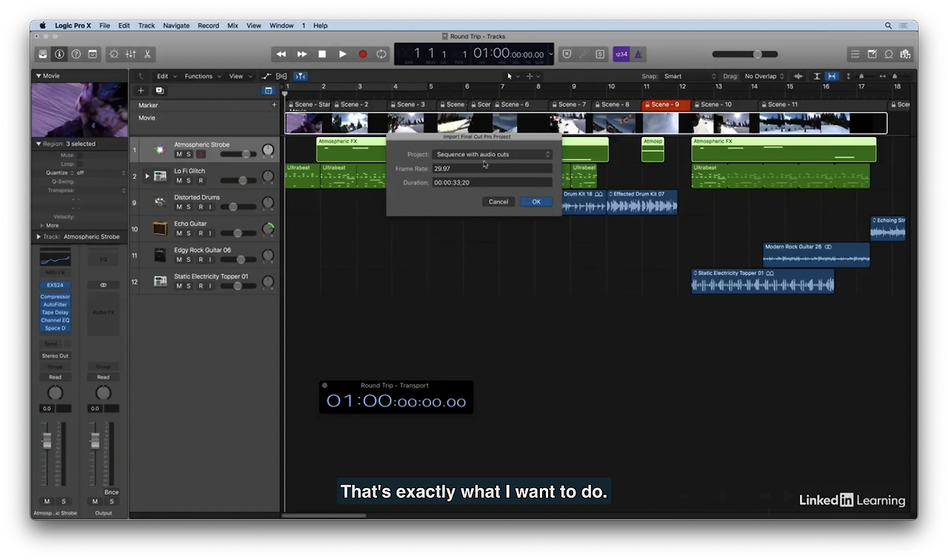Toggle the Inspector info icon
This screenshot has width=948, height=560.
(x=59, y=54)
